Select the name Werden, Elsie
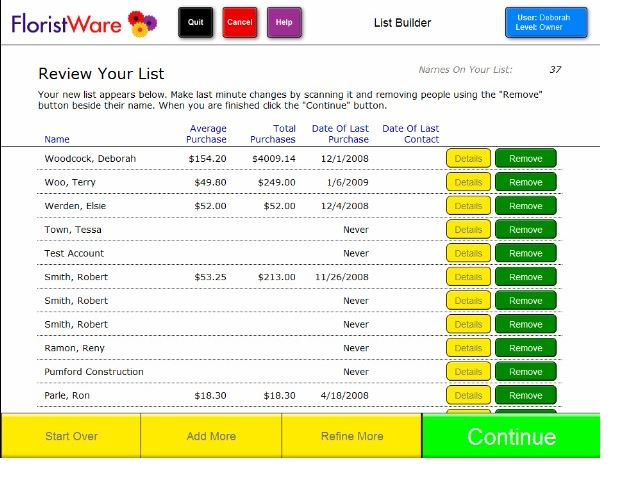Image resolution: width=634 pixels, height=481 pixels. pos(75,206)
